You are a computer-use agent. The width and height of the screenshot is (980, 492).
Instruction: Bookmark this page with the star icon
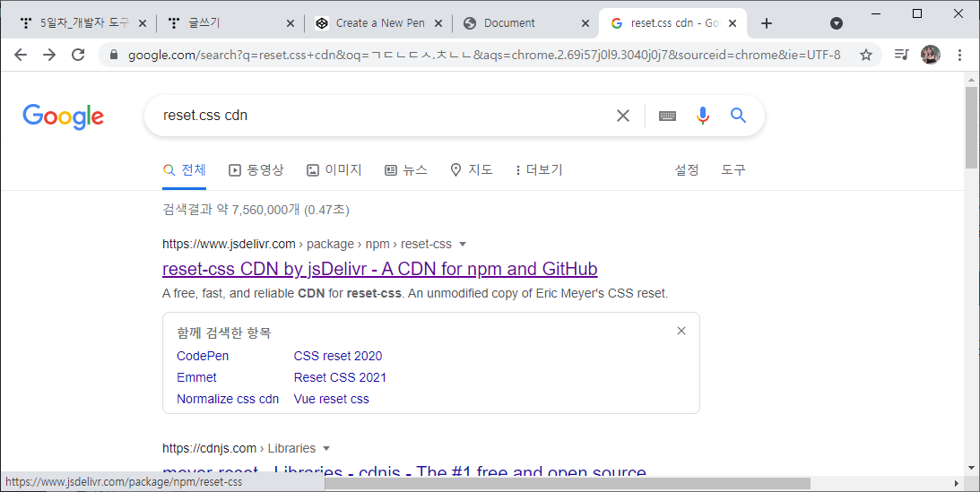[x=865, y=55]
